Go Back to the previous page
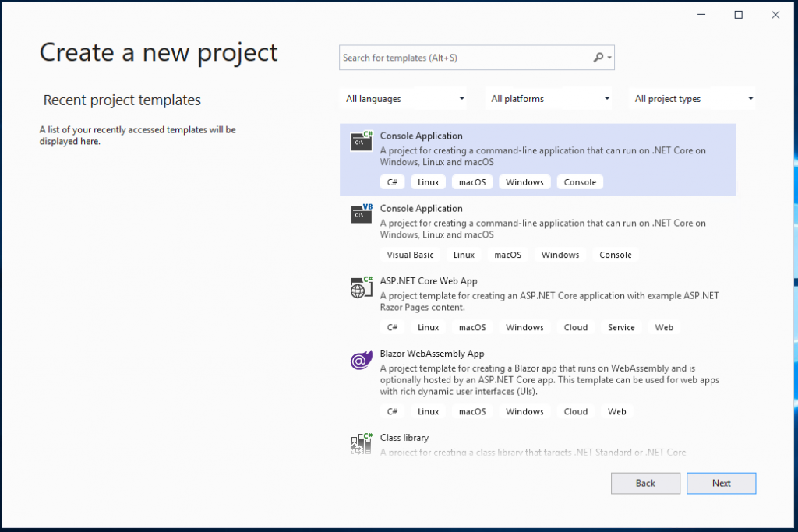798x532 pixels. click(645, 483)
